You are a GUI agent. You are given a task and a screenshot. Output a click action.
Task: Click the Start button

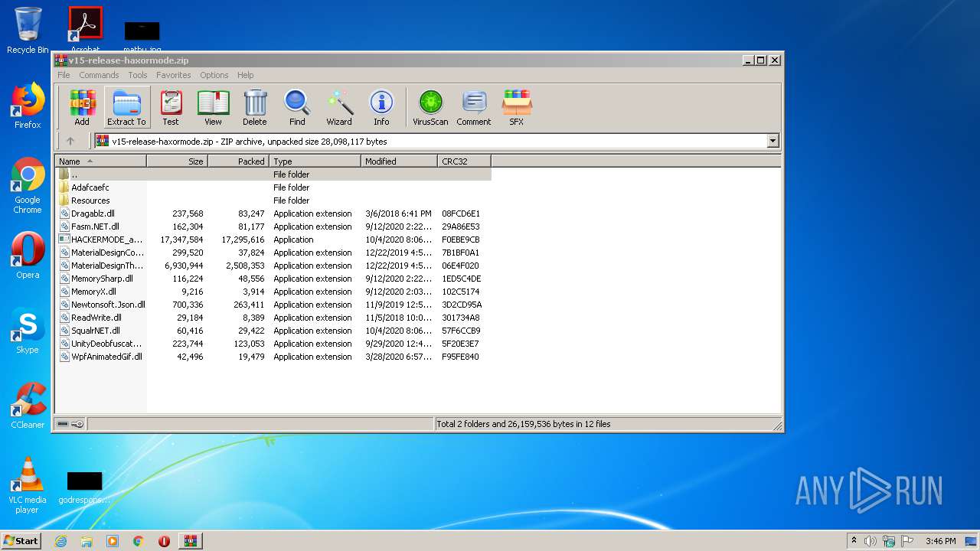click(21, 540)
